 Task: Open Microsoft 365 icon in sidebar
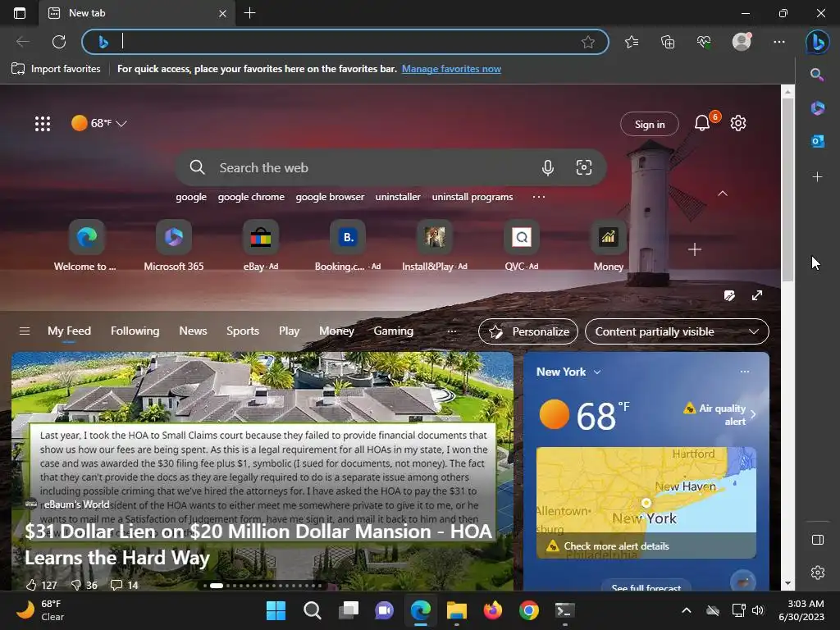[x=817, y=107]
